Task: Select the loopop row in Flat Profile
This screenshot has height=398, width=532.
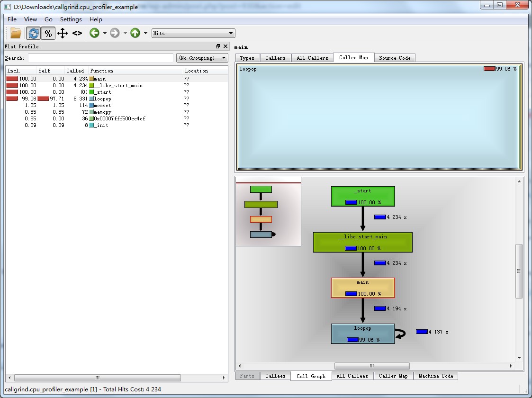Action: click(102, 99)
